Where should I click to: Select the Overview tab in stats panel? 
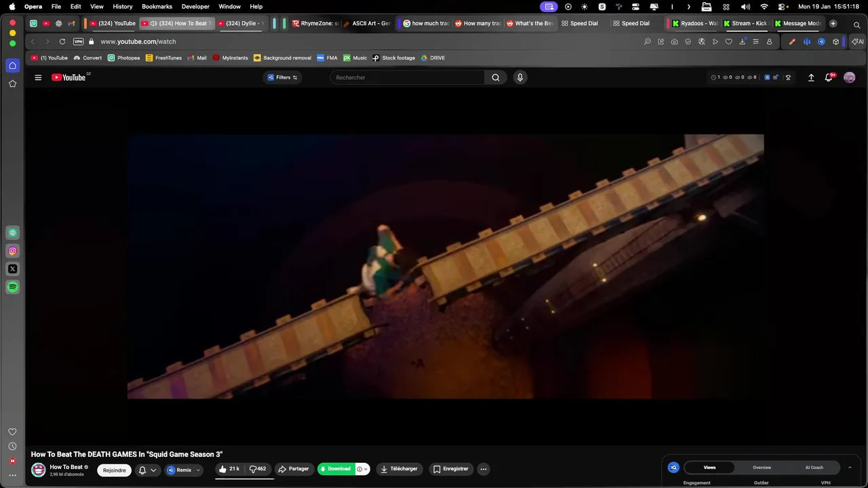762,467
